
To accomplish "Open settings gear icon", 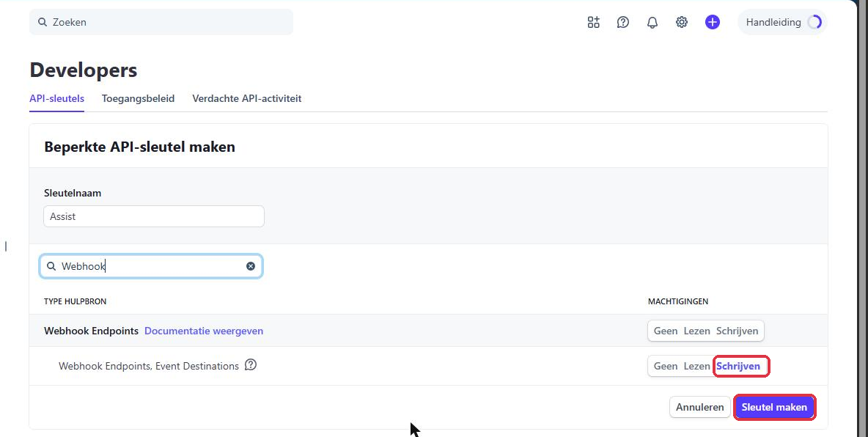I will coord(682,22).
